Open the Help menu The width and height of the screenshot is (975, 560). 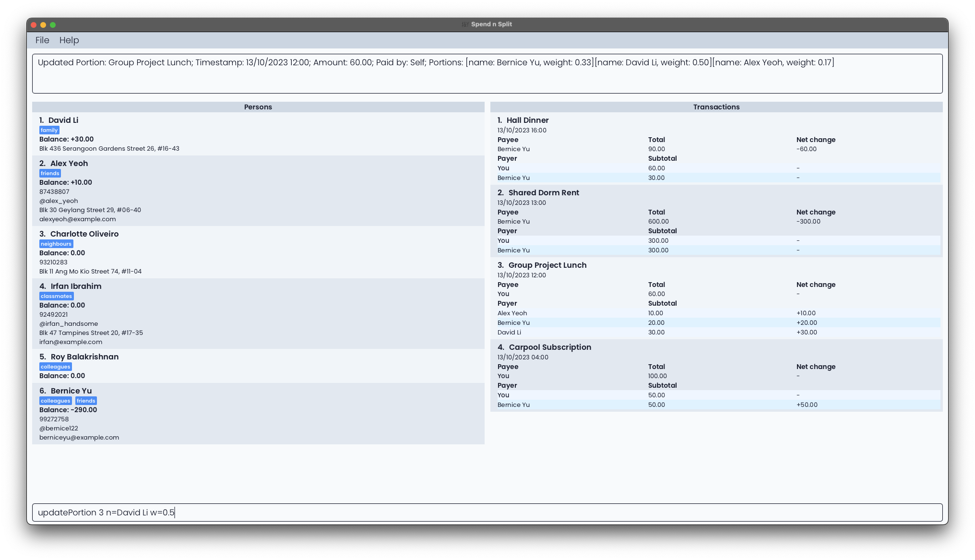[69, 40]
